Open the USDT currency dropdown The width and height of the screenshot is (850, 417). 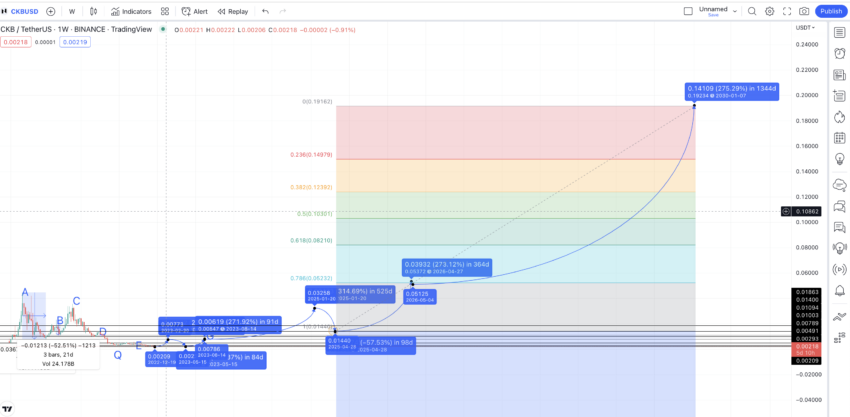click(x=805, y=28)
